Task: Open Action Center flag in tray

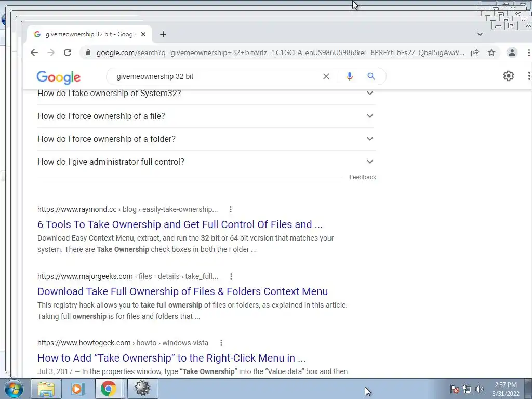Action: coord(455,389)
